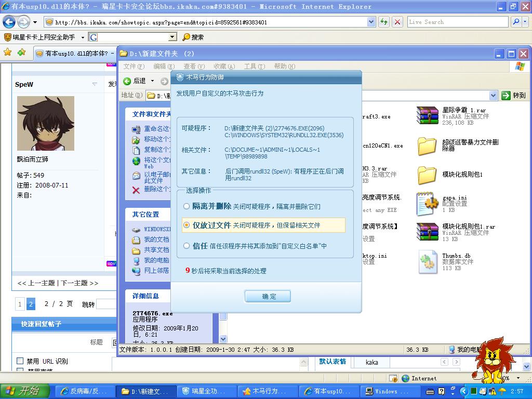Click the Add to Favorites icon

(22, 52)
